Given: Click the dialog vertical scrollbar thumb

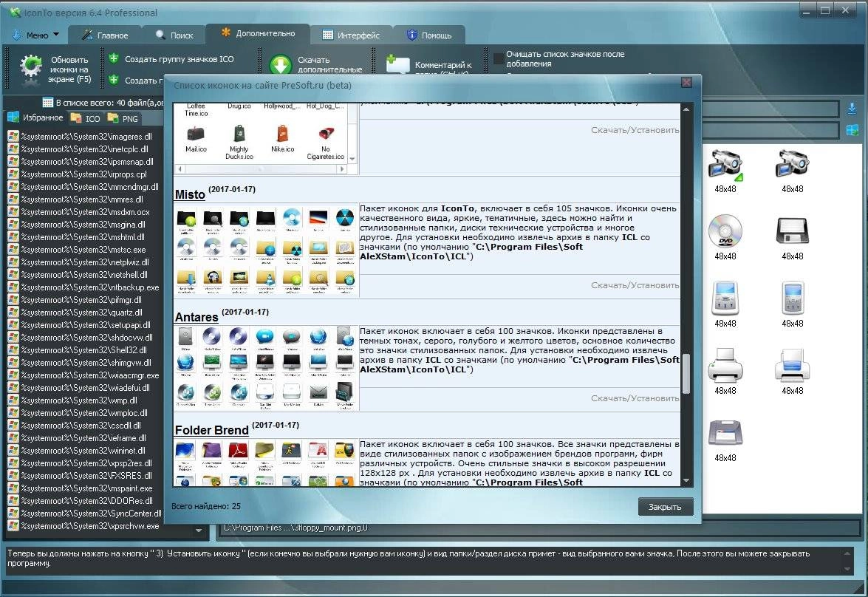Looking at the screenshot, I should coord(686,374).
